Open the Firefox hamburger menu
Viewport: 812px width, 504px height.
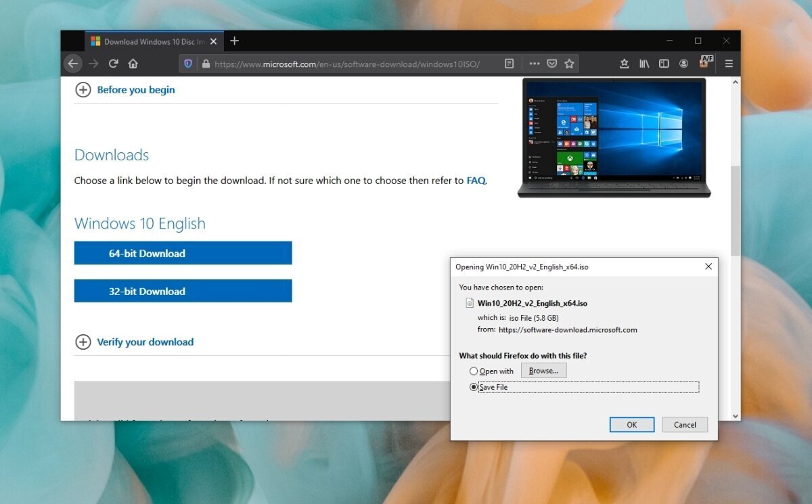pos(728,63)
